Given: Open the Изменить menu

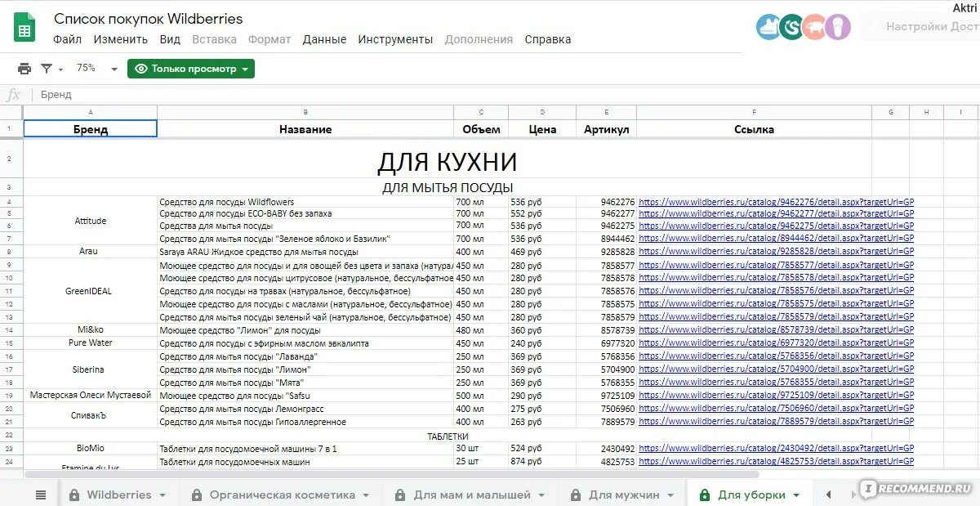Looking at the screenshot, I should [120, 39].
